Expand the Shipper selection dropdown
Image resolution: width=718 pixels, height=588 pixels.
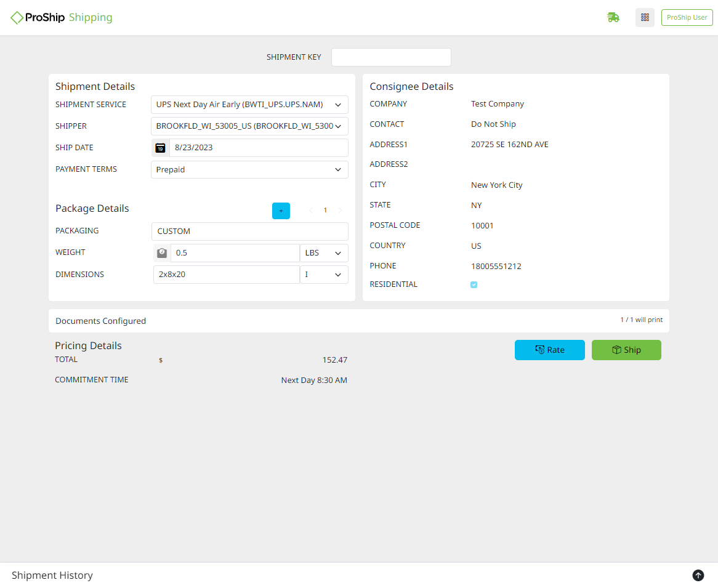point(337,126)
